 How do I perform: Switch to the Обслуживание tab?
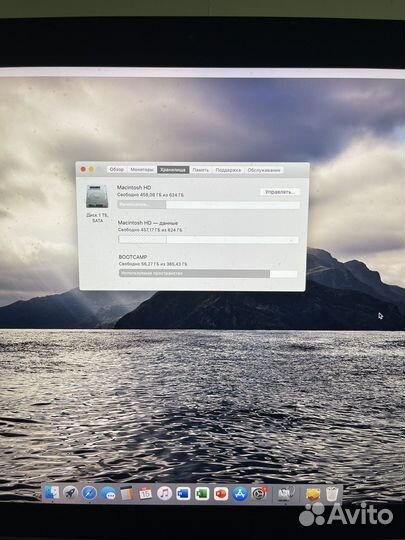point(263,170)
